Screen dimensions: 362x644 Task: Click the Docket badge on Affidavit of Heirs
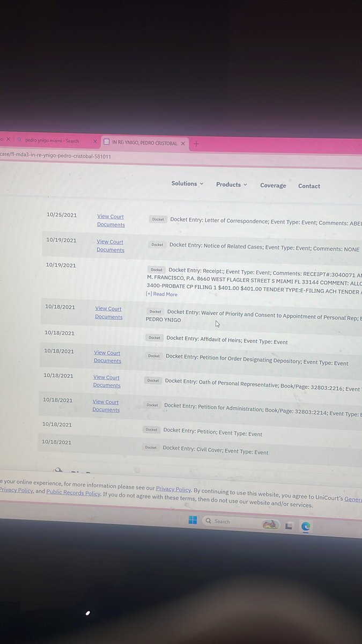[x=154, y=338]
